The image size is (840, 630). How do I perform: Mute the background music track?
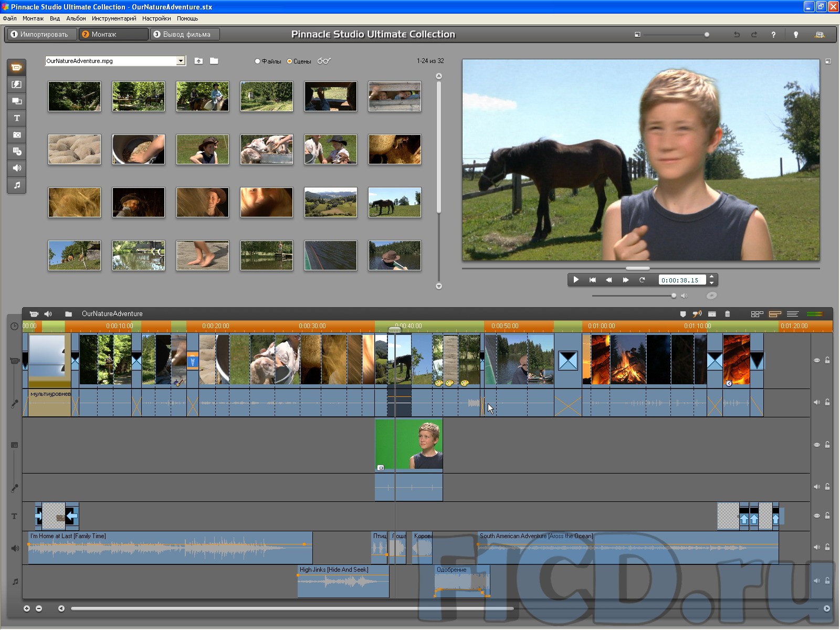(x=817, y=581)
